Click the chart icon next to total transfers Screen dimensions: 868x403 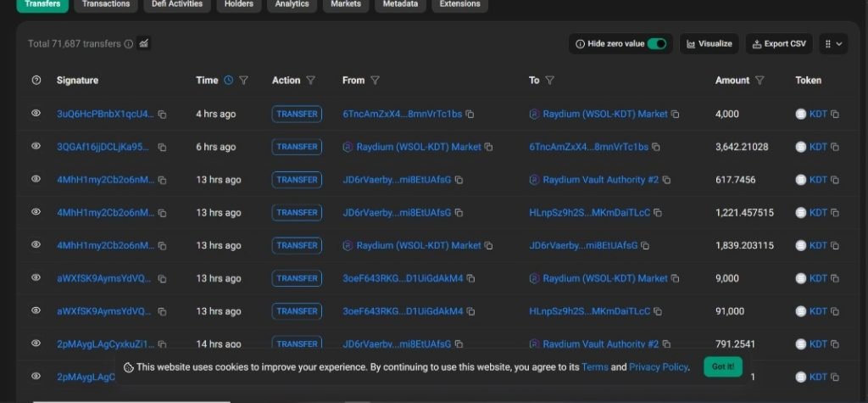(x=144, y=43)
